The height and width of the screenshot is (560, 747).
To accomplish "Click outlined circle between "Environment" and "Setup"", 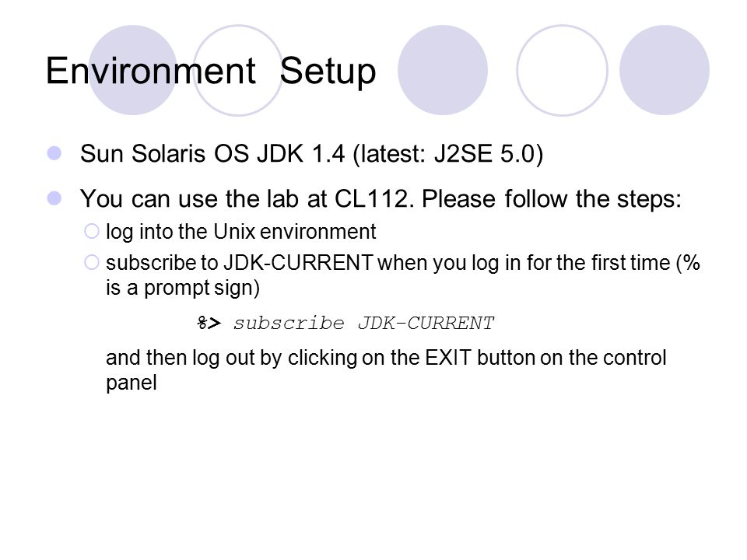I will point(238,70).
